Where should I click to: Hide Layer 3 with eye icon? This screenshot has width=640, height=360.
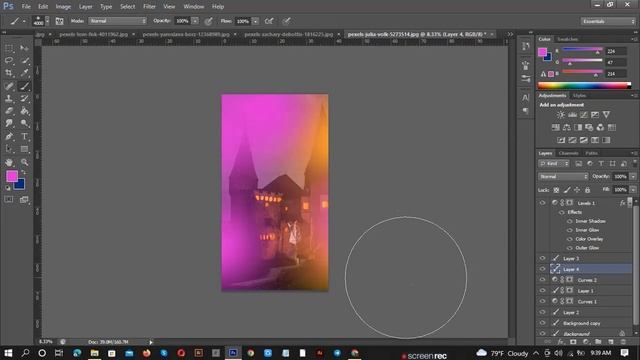(x=542, y=258)
